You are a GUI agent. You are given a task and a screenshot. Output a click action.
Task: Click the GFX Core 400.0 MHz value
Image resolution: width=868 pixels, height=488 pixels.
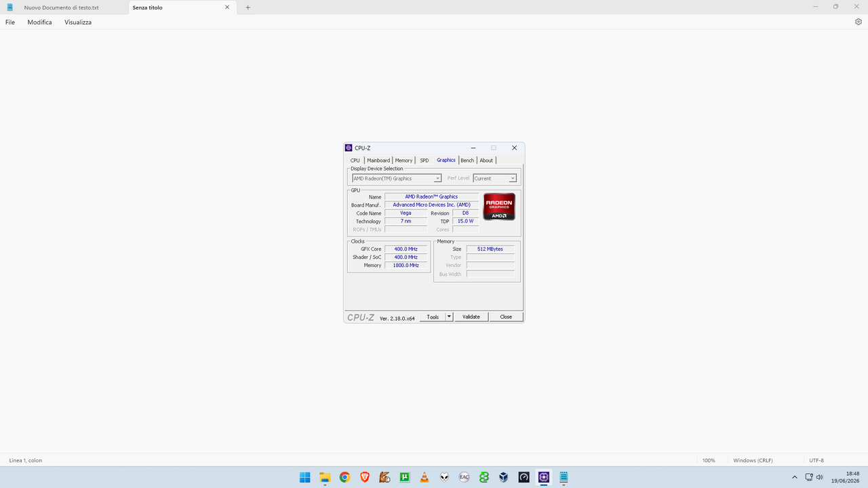pos(406,249)
